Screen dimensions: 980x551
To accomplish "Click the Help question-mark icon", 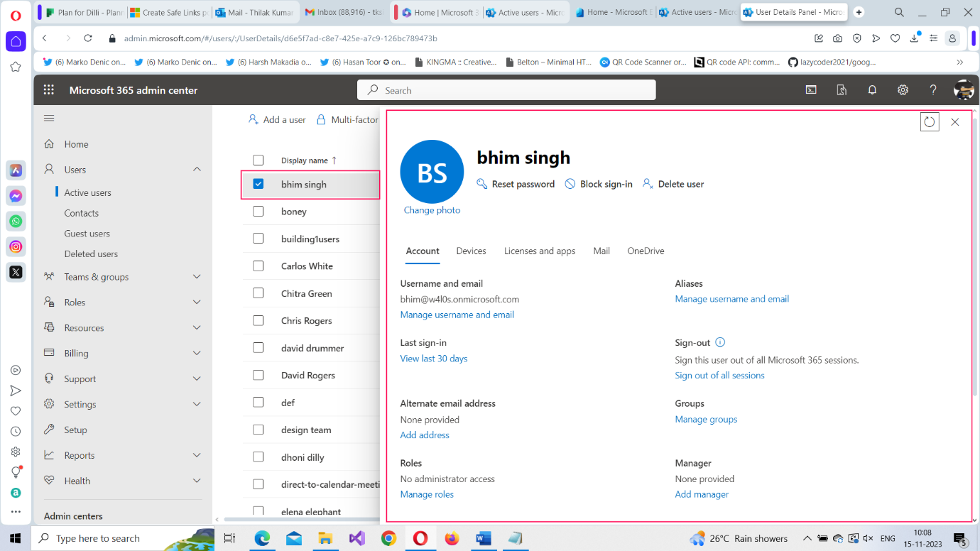I will coord(932,89).
